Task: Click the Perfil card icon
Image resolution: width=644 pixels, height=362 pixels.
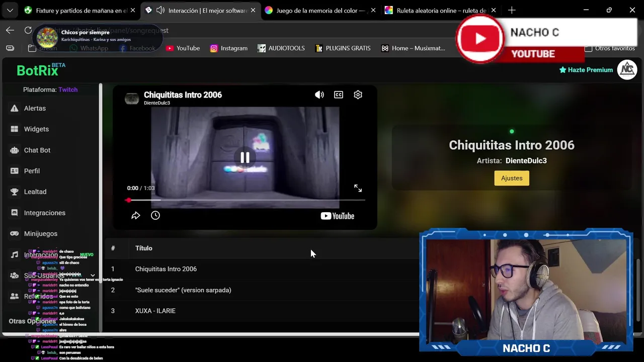Action: tap(14, 171)
